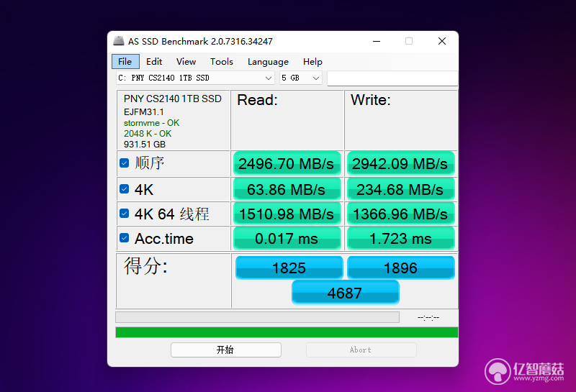Click the 2048 K - OK alignment status
The image size is (576, 392).
(x=148, y=133)
